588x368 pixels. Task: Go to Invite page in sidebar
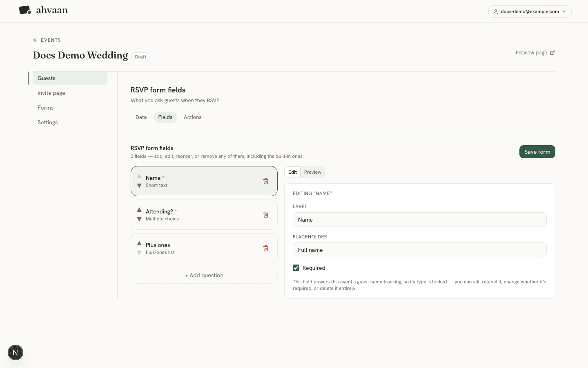[70, 93]
